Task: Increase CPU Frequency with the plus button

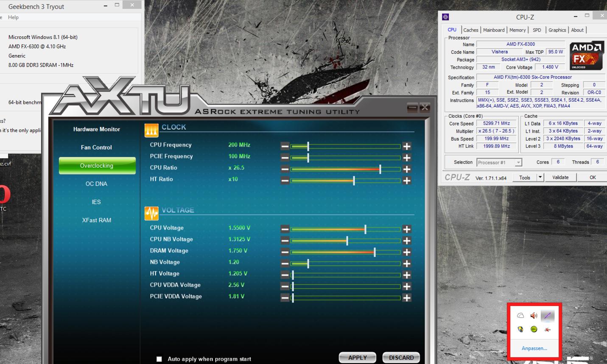Action: click(x=407, y=146)
